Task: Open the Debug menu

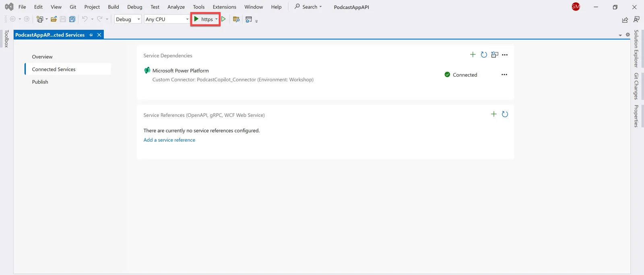Action: click(135, 7)
